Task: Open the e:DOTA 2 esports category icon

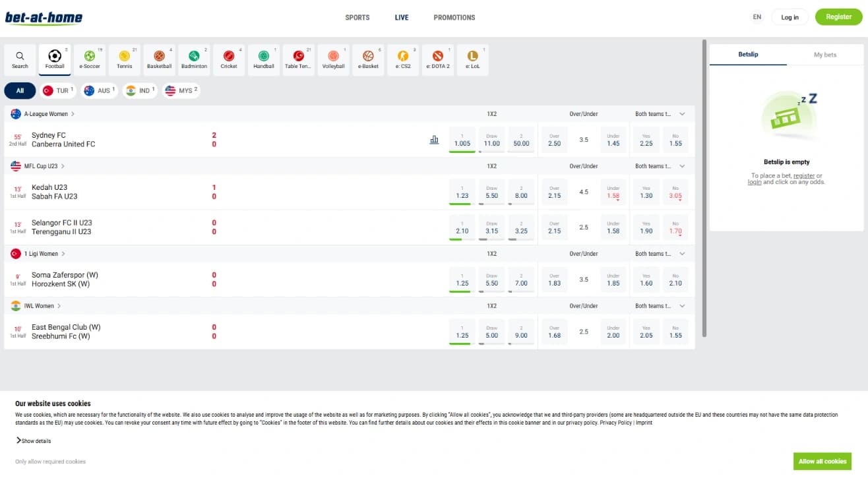Action: tap(437, 59)
